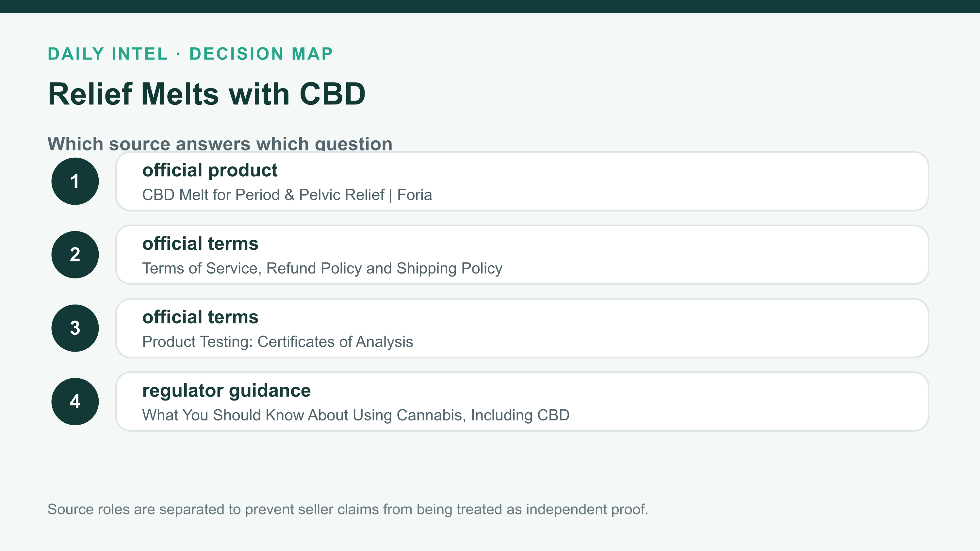The height and width of the screenshot is (551, 980).
Task: Click the number 3 circle badge
Action: click(x=75, y=328)
